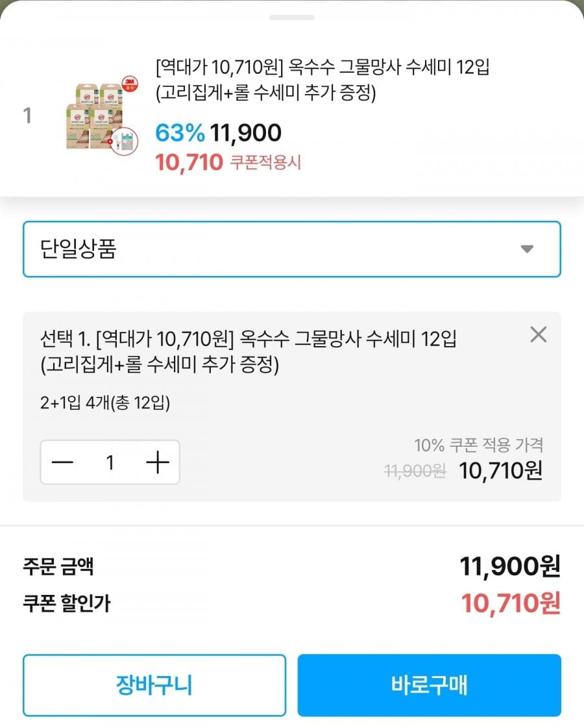Click the 63% discount rate label
This screenshot has width=584, height=728.
pos(179,133)
